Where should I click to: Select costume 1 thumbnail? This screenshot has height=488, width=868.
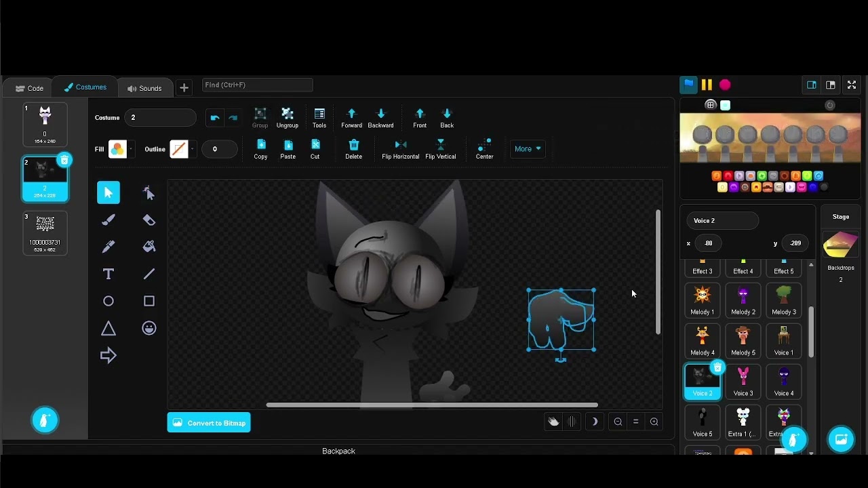pos(45,124)
